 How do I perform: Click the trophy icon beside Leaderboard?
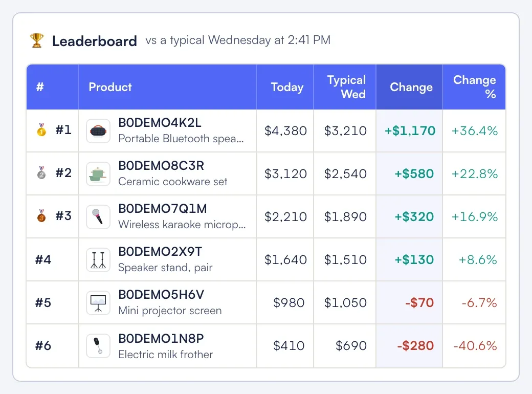click(x=37, y=40)
